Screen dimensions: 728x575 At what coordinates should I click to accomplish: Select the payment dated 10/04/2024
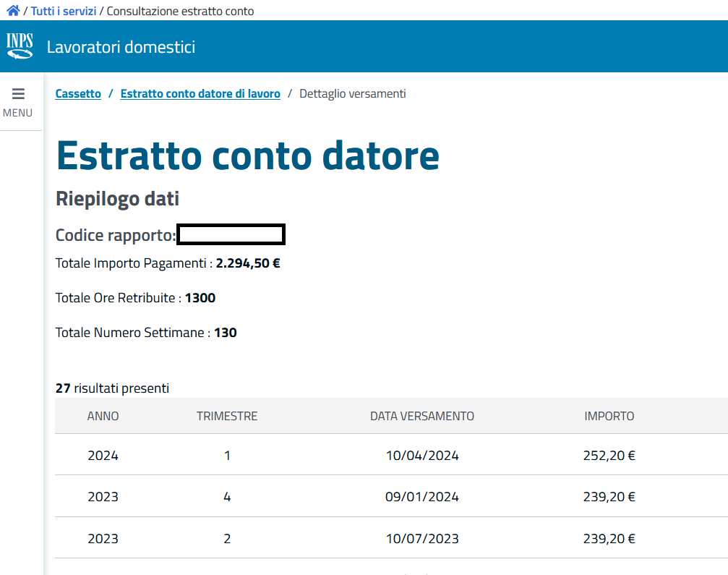422,456
